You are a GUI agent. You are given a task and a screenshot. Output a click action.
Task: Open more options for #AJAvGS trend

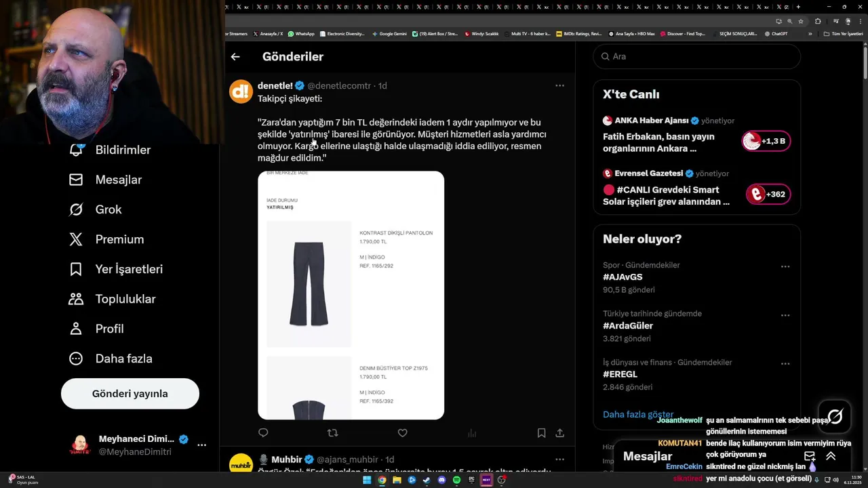tap(785, 266)
